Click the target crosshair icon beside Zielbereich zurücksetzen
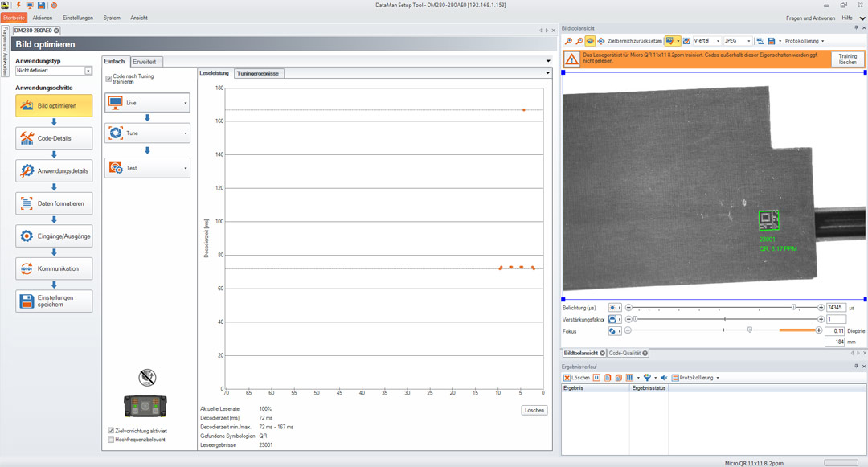868x467 pixels. point(600,41)
